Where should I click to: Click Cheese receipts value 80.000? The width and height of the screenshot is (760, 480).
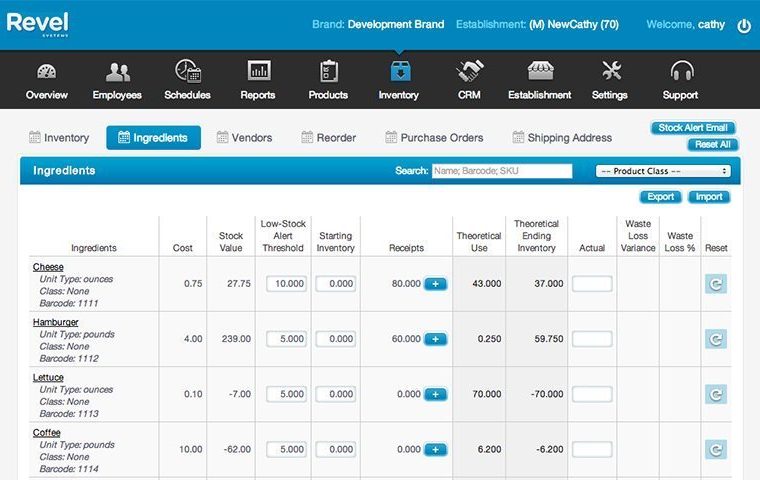click(x=406, y=284)
